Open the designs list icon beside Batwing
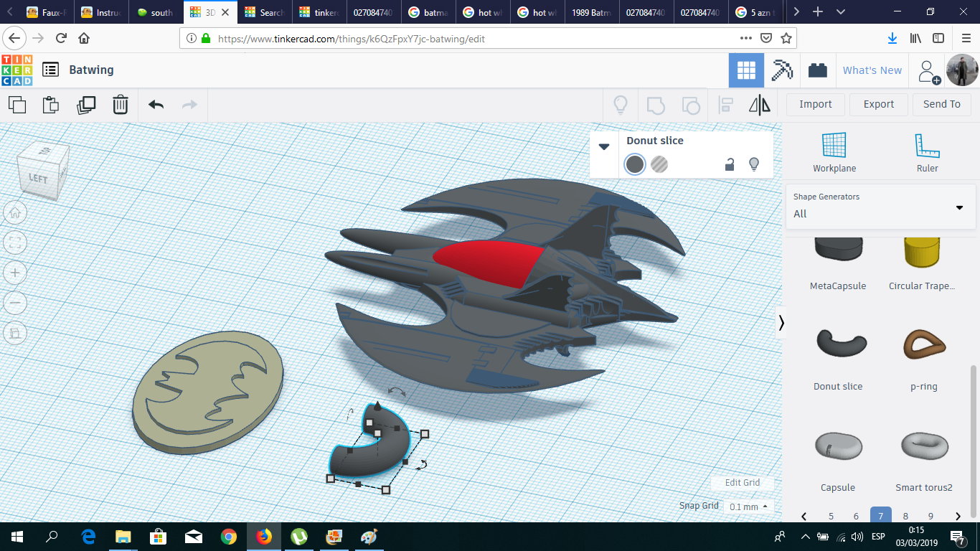The height and width of the screenshot is (551, 980). 50,70
